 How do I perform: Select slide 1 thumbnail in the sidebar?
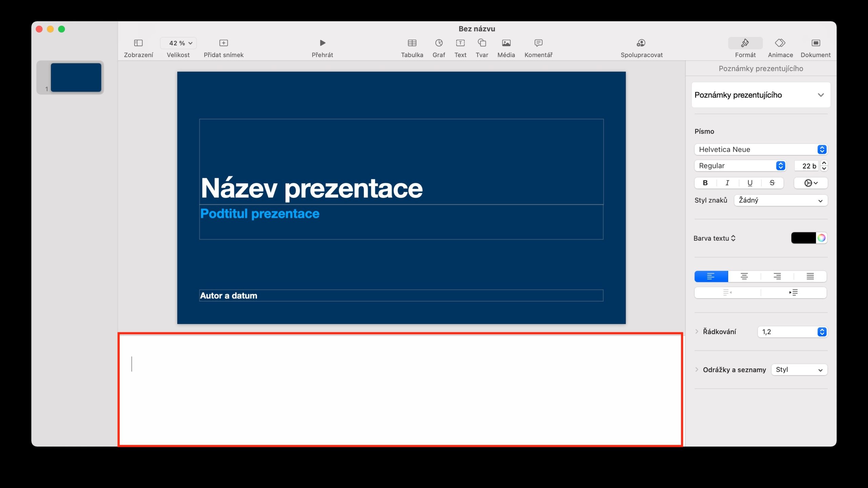(x=76, y=77)
